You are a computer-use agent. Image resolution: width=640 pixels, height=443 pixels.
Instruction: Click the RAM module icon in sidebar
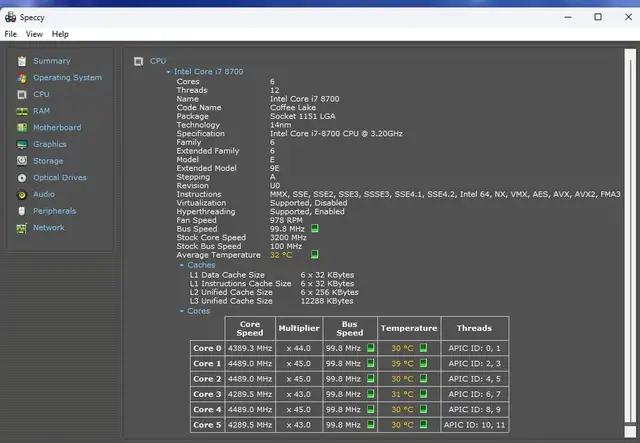point(22,111)
